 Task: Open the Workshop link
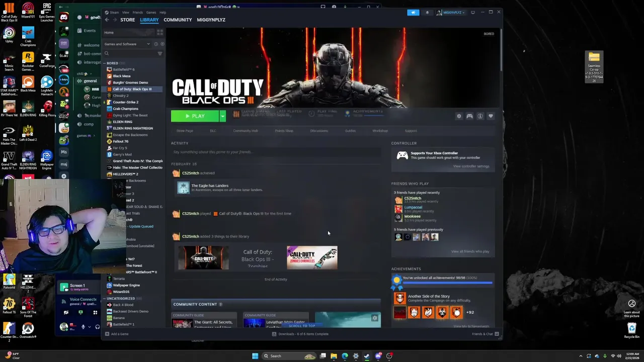[x=380, y=131]
